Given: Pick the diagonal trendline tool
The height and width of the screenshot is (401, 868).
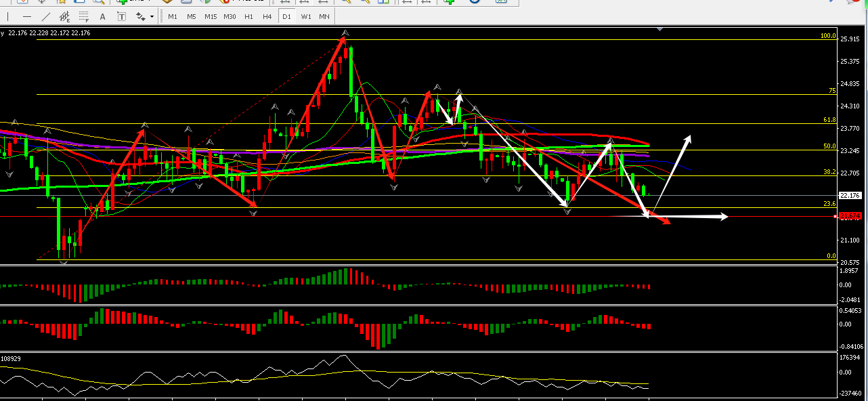Looking at the screenshot, I should (x=45, y=16).
